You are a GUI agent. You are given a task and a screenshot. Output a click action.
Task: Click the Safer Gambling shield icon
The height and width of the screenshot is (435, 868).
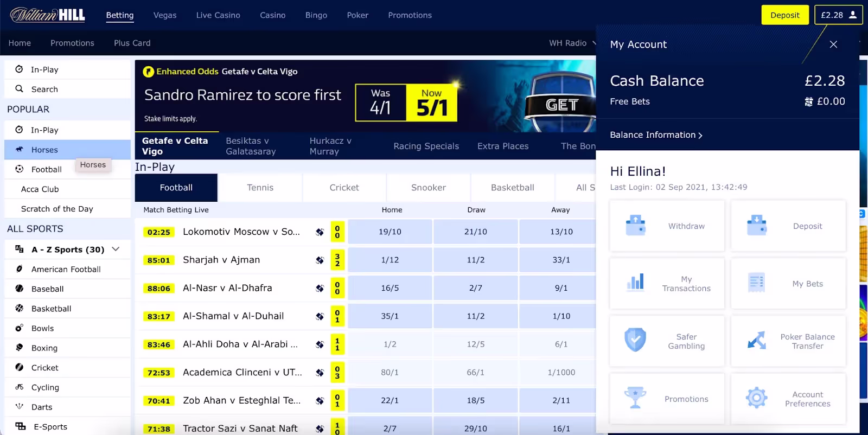point(635,341)
